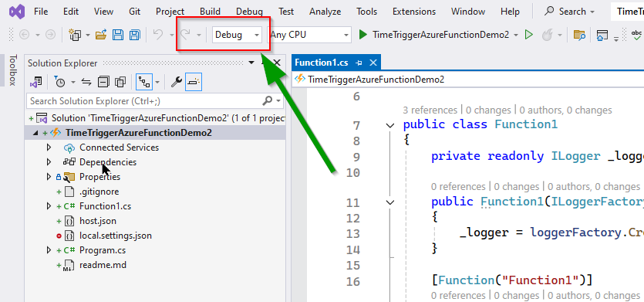
Task: Click the Navigate Backward arrow icon
Action: [x=24, y=36]
